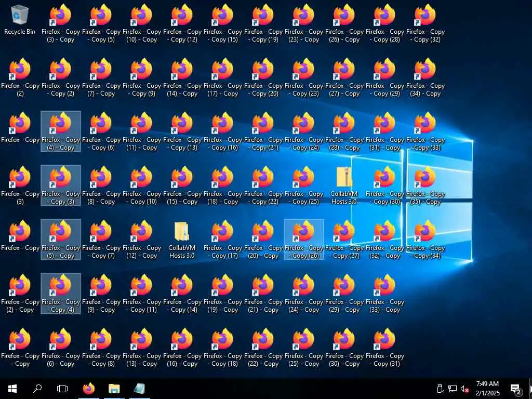
Task: Open the Windows Start menu
Action: pyautogui.click(x=12, y=389)
